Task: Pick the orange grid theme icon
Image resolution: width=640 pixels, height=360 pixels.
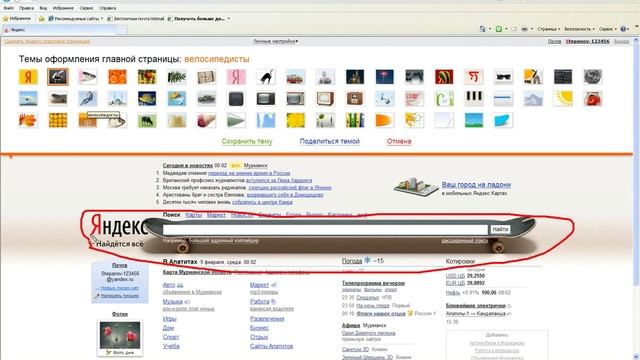Action: (x=58, y=120)
